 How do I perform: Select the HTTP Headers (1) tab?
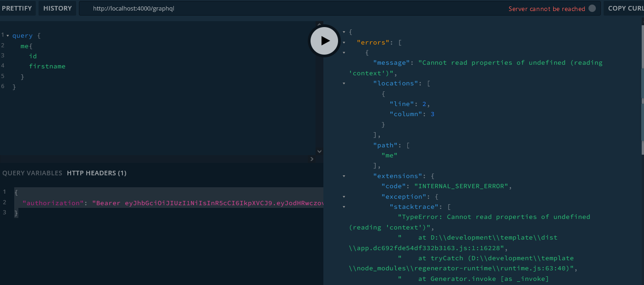tap(97, 173)
